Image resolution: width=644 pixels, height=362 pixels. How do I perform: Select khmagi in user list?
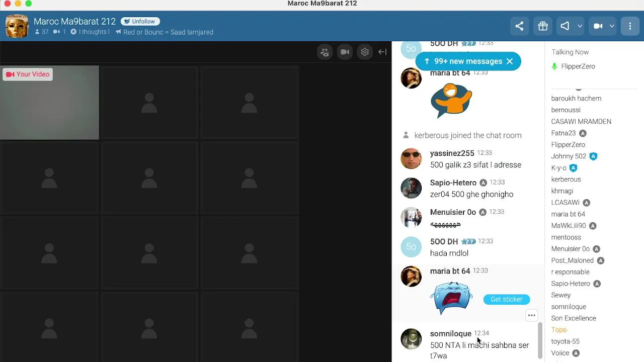[x=562, y=191]
